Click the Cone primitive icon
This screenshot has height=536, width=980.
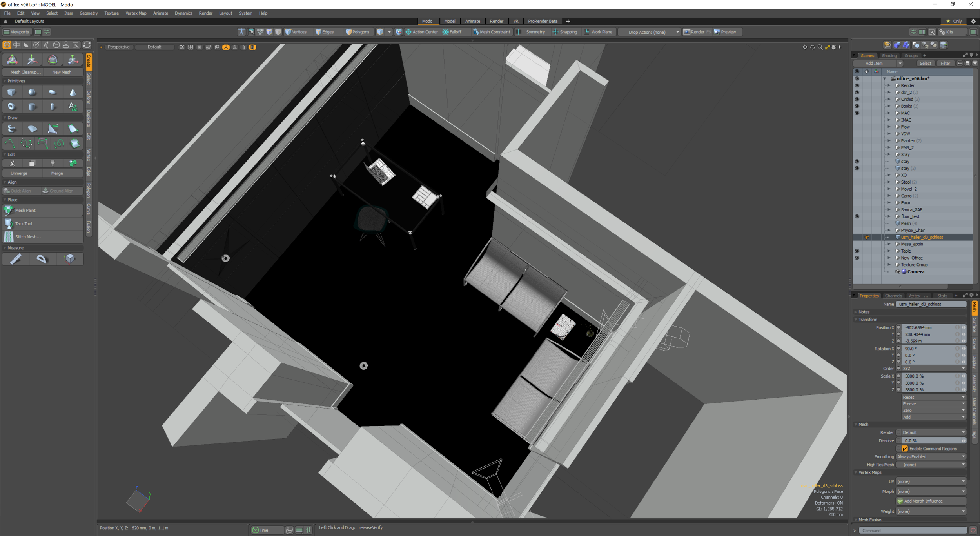point(73,93)
